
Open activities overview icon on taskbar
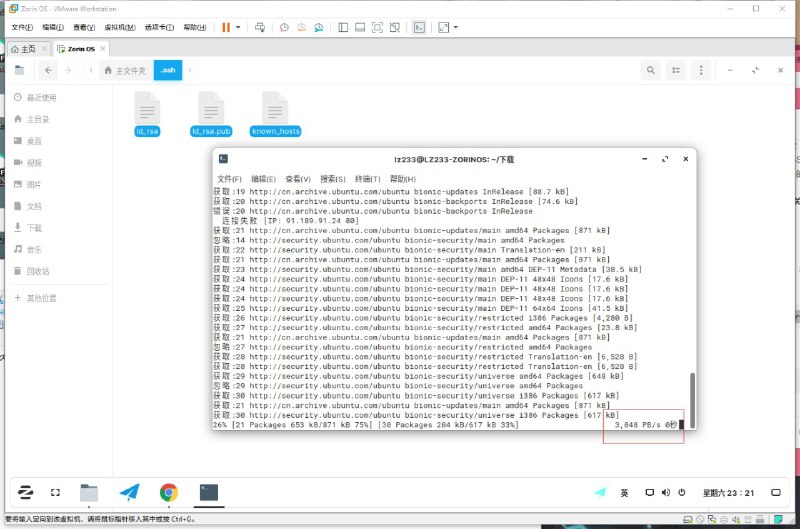click(x=55, y=492)
